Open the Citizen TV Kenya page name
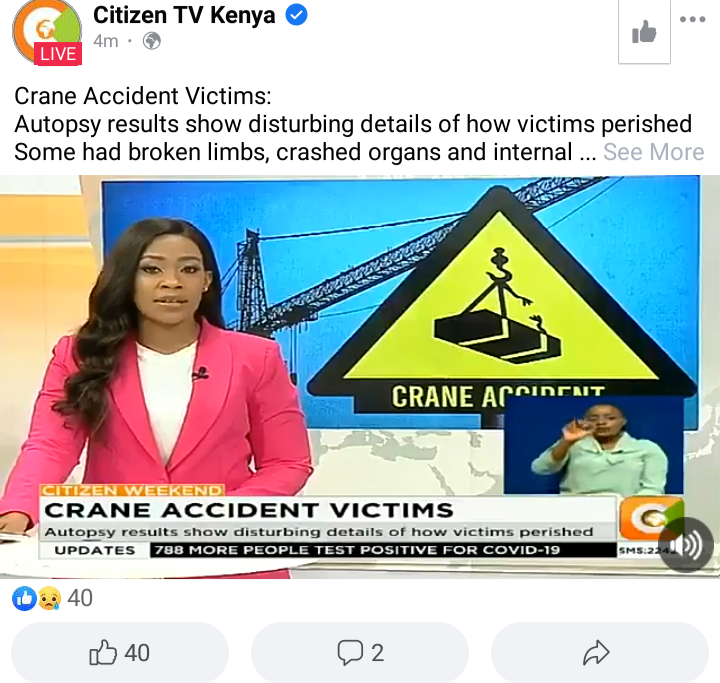The image size is (720, 683). 184,15
